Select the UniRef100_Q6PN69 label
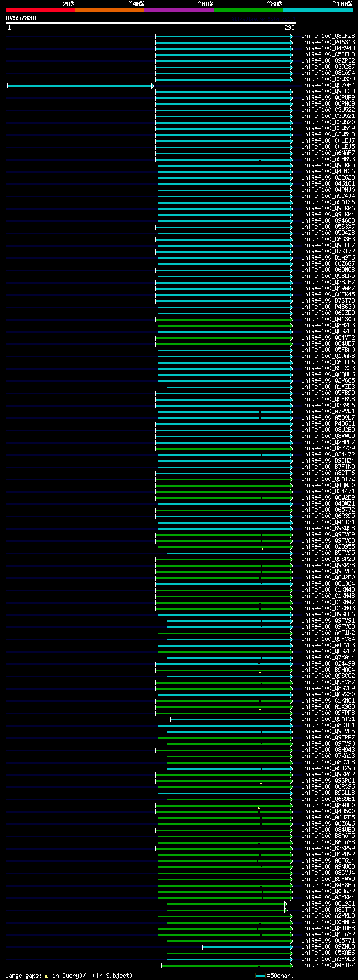The image size is (358, 980). click(x=328, y=104)
